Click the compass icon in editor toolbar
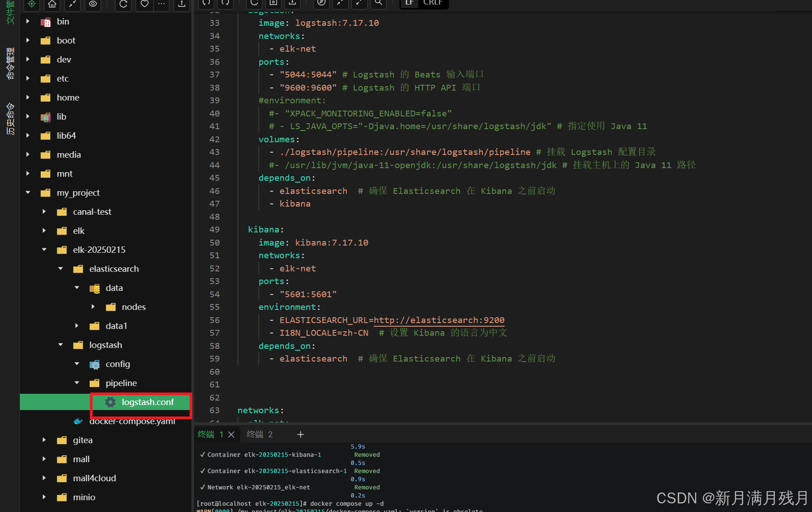This screenshot has width=812, height=512. point(321,3)
